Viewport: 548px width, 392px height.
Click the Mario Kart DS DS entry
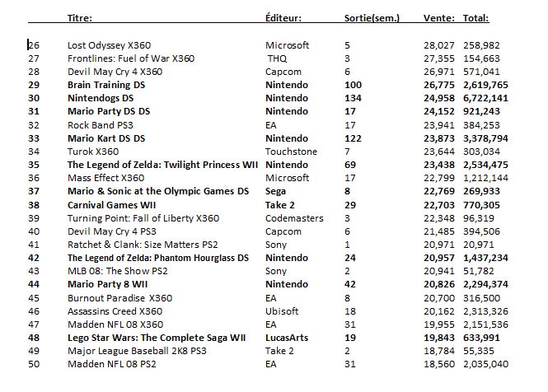tap(105, 138)
